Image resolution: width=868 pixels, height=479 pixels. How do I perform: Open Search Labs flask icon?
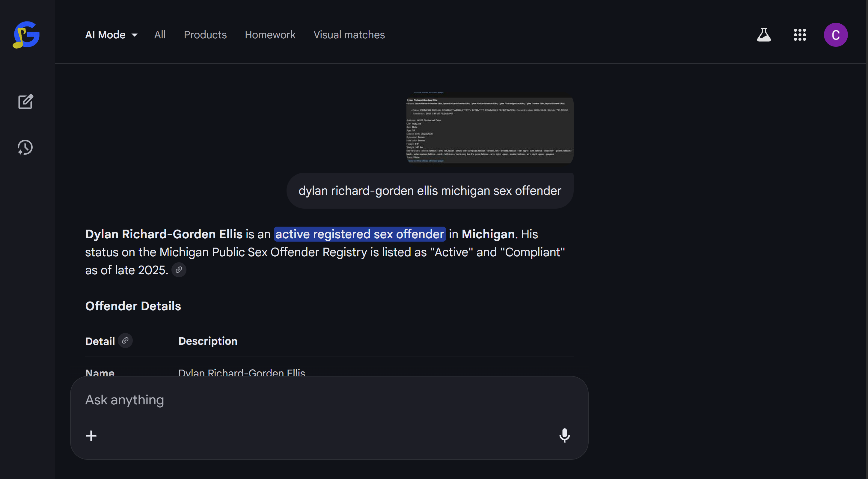(763, 35)
